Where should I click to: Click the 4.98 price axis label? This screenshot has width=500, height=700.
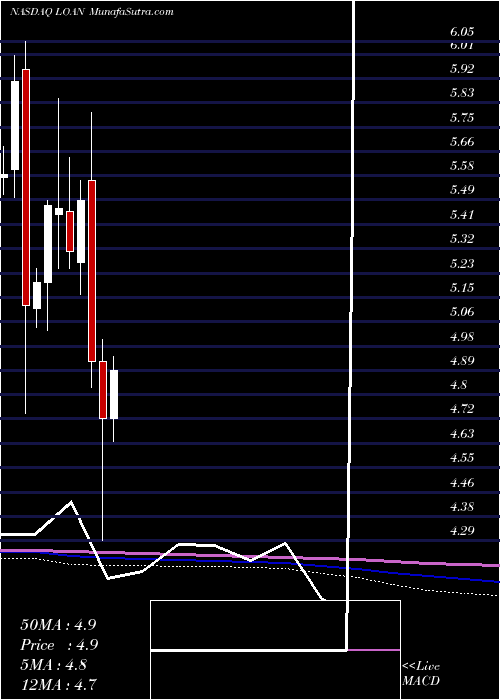462,336
